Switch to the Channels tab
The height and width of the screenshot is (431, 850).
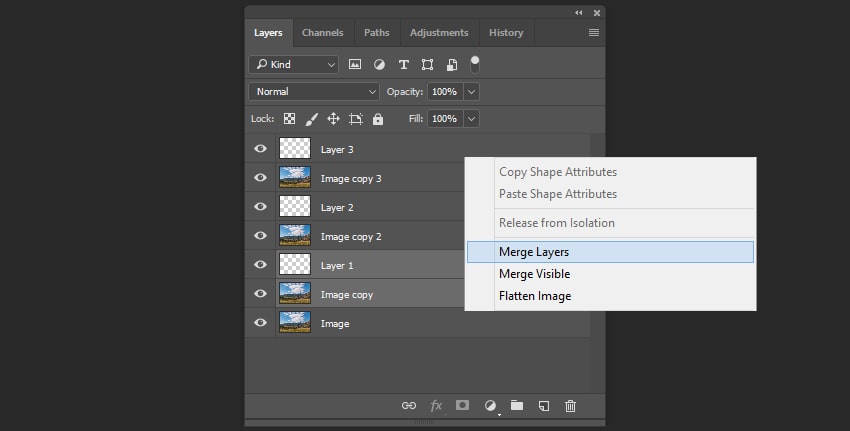322,33
